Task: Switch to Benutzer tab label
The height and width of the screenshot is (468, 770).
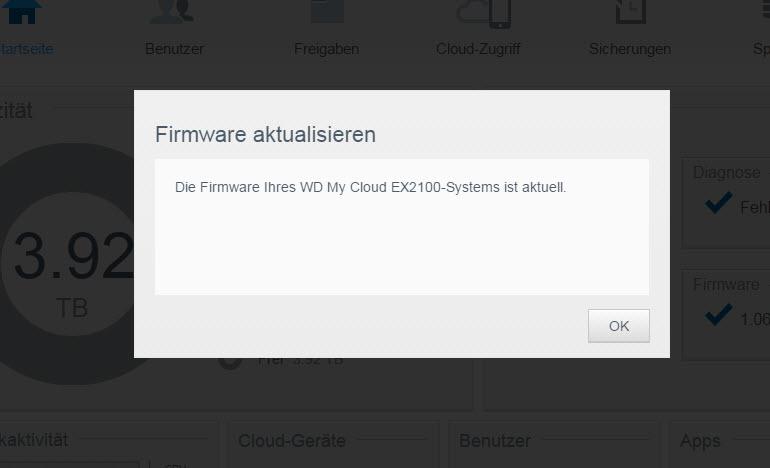Action: [x=174, y=49]
